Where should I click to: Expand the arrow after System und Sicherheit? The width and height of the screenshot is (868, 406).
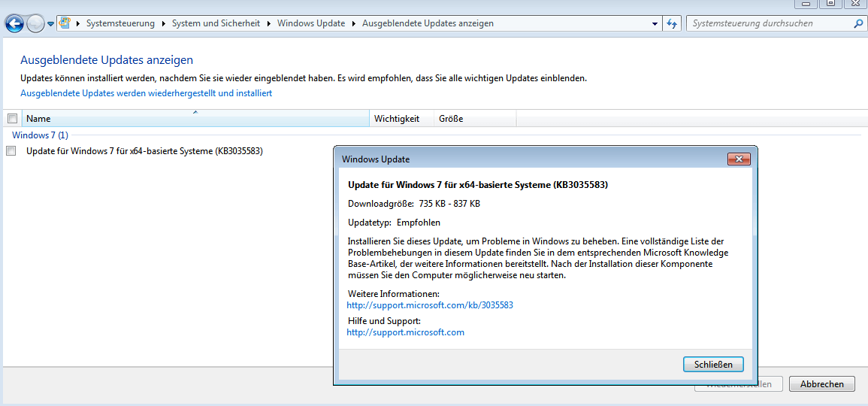pos(268,24)
